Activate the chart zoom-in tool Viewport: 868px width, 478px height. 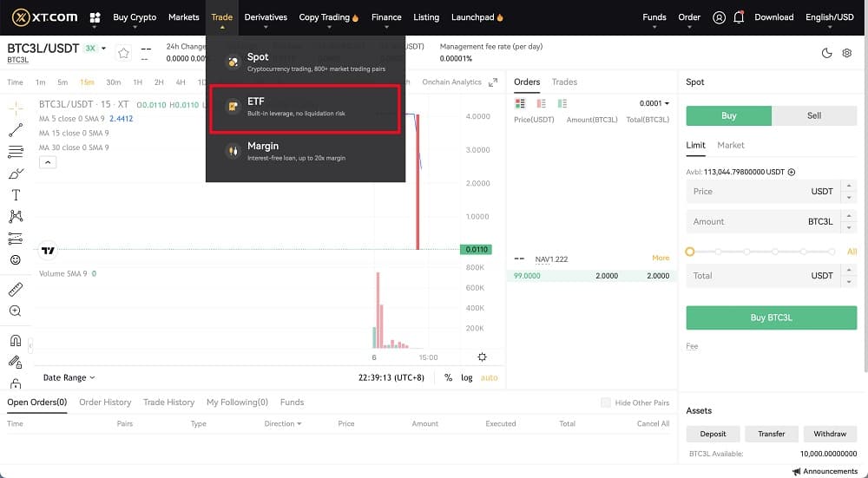(16, 311)
